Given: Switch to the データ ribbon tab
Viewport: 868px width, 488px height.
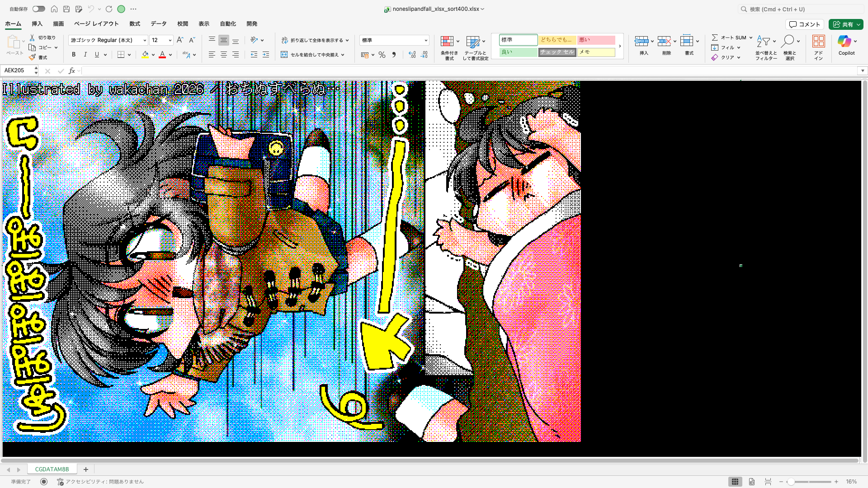Looking at the screenshot, I should (x=158, y=23).
